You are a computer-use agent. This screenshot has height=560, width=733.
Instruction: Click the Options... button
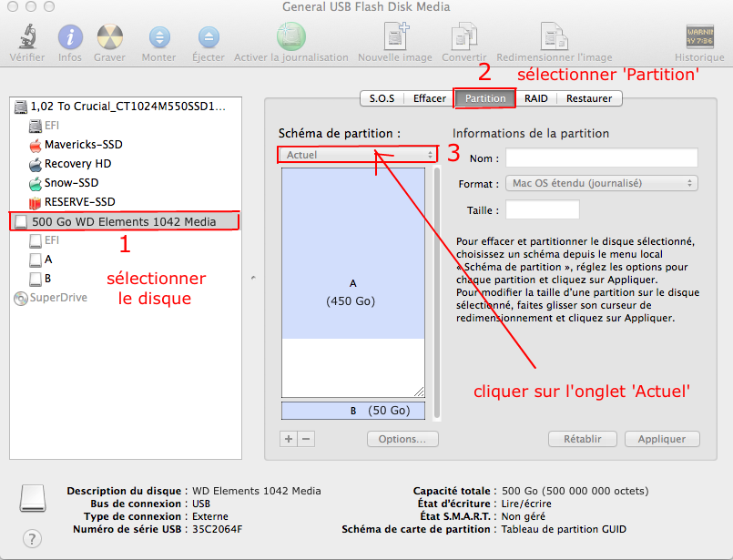(x=402, y=439)
